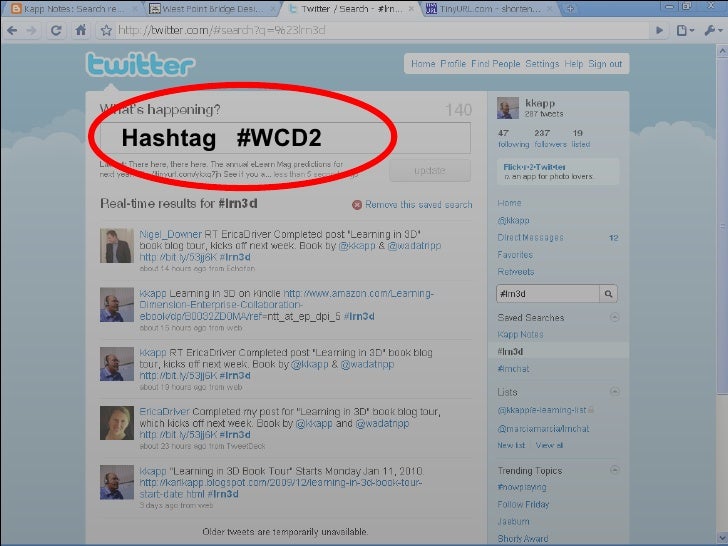Open a new tab with plus button
Viewport: 728px width, 546px height.
point(570,9)
